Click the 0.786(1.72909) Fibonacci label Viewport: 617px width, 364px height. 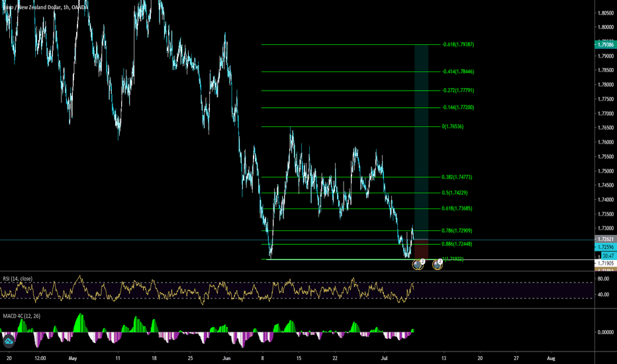[x=457, y=230]
